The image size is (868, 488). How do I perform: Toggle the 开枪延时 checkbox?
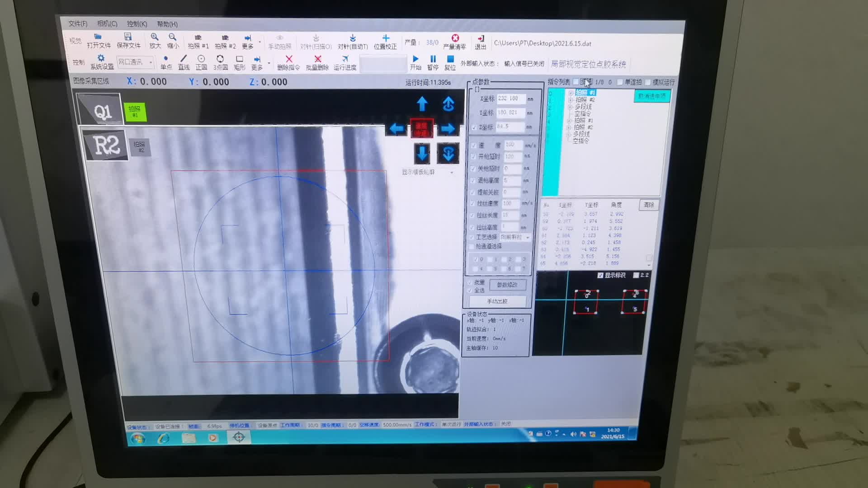pyautogui.click(x=473, y=156)
